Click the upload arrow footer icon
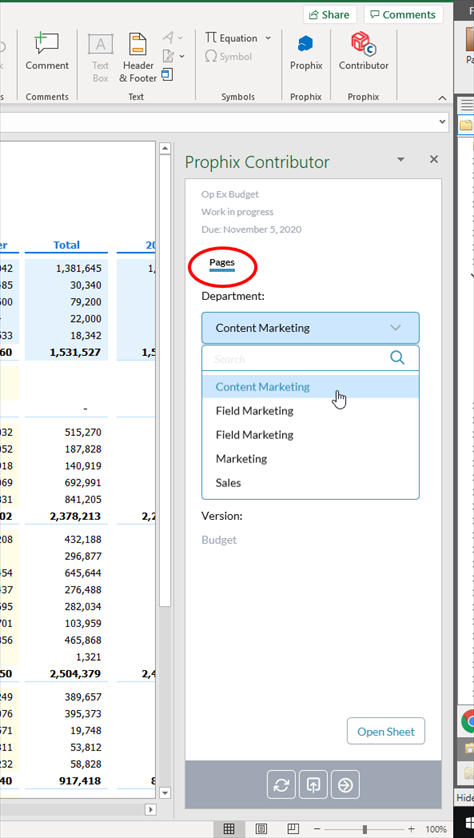 (313, 785)
